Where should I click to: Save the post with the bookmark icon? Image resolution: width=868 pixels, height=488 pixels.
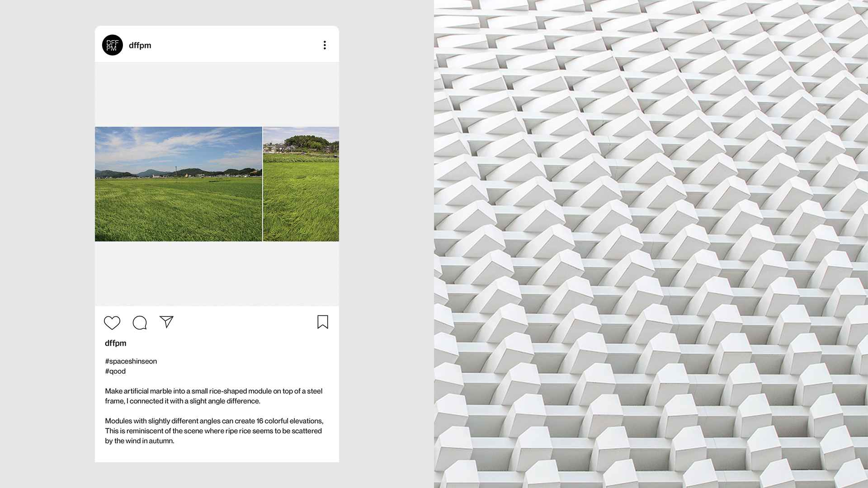(323, 322)
